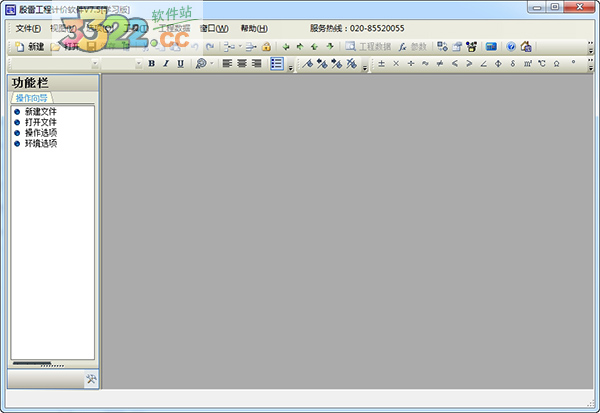600x413 pixels.
Task: Open the font size combo box
Action: [x=122, y=64]
